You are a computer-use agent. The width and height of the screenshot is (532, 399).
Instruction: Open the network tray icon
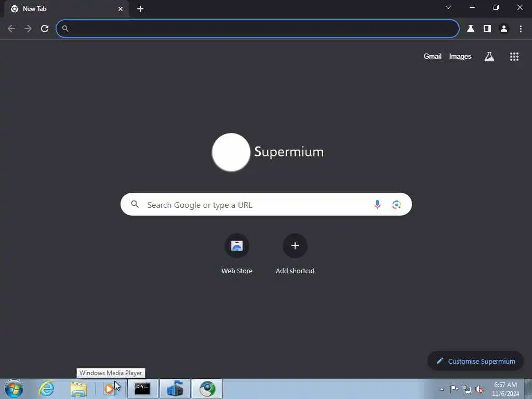point(467,389)
